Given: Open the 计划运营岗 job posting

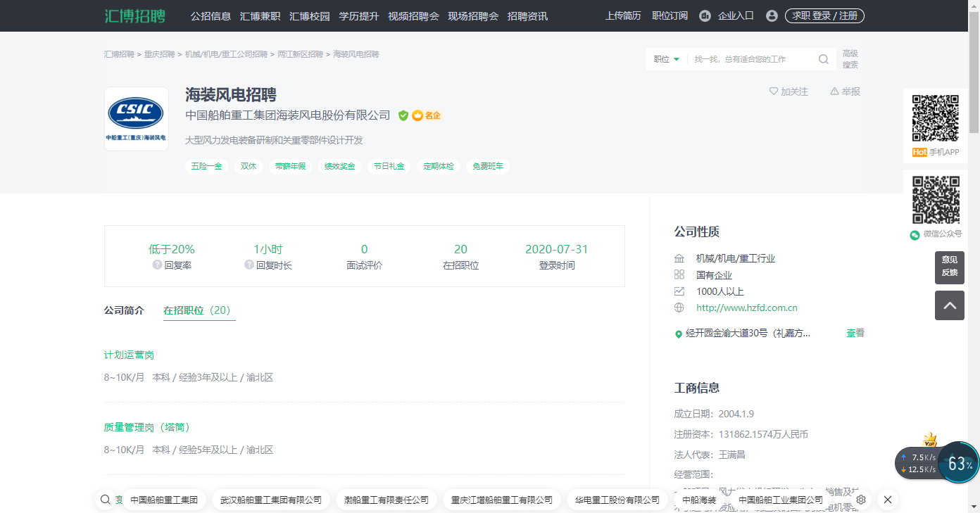Looking at the screenshot, I should click(129, 355).
